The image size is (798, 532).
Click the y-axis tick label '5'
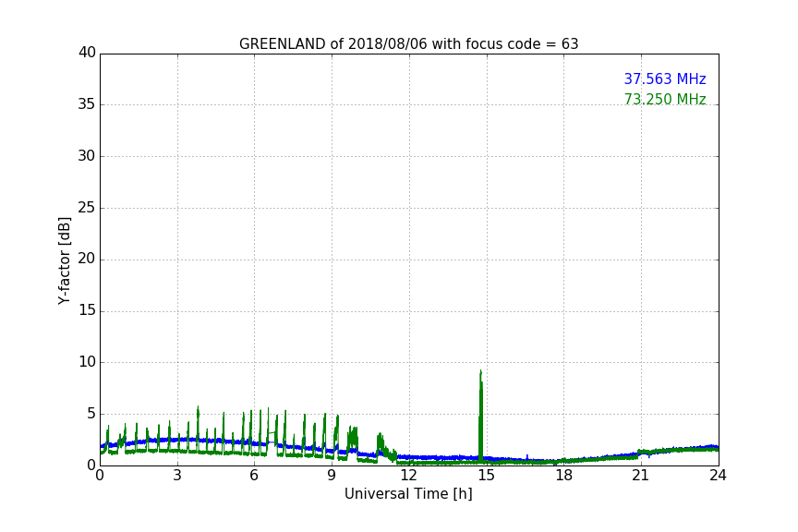[91, 414]
